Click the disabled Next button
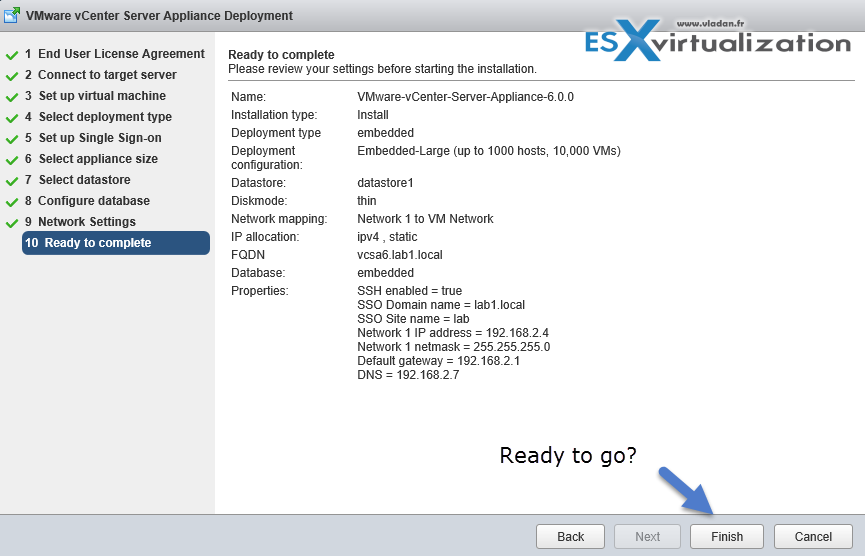 click(x=647, y=536)
